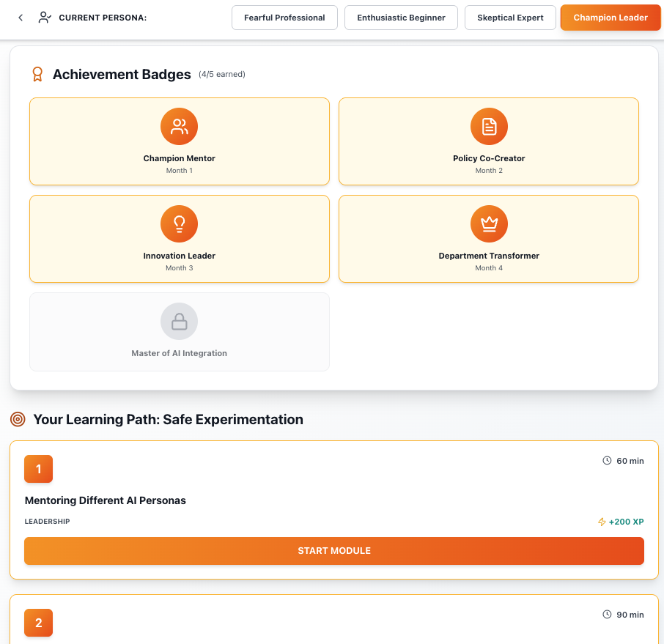
Task: Switch to Fearful Professional persona
Action: tap(284, 18)
